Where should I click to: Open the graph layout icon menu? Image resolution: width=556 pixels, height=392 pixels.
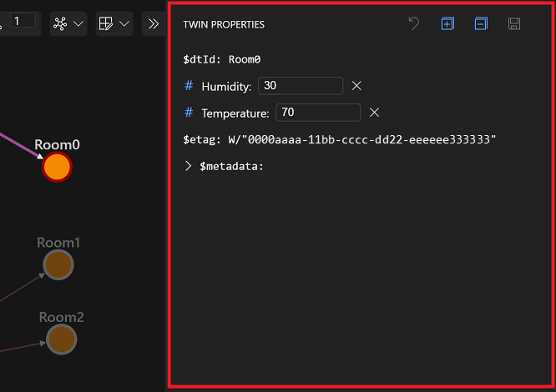coord(60,23)
